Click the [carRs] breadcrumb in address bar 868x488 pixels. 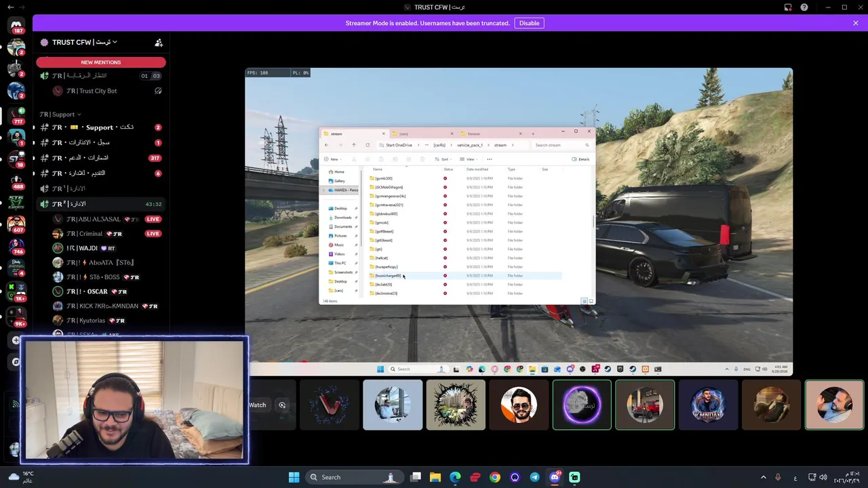click(439, 145)
